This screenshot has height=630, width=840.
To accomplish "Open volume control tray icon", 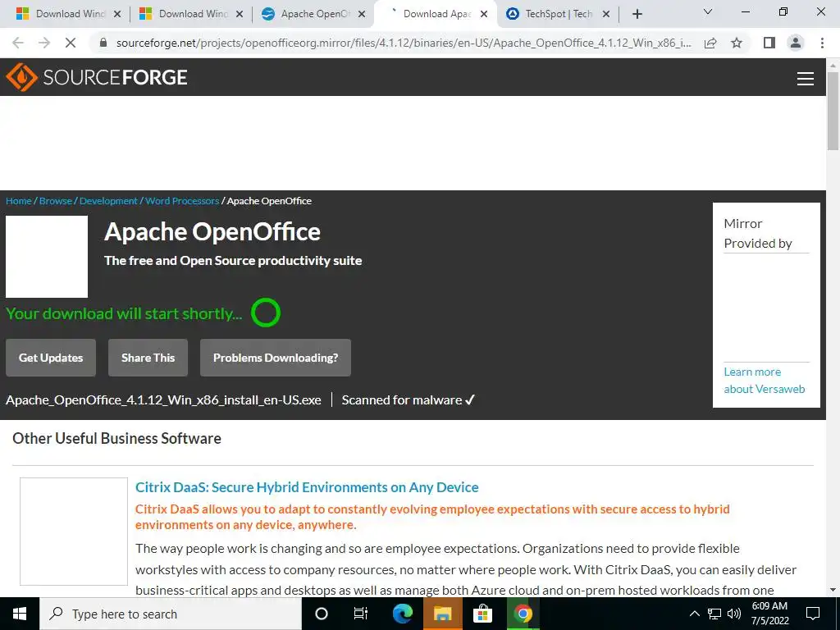I will click(x=734, y=614).
